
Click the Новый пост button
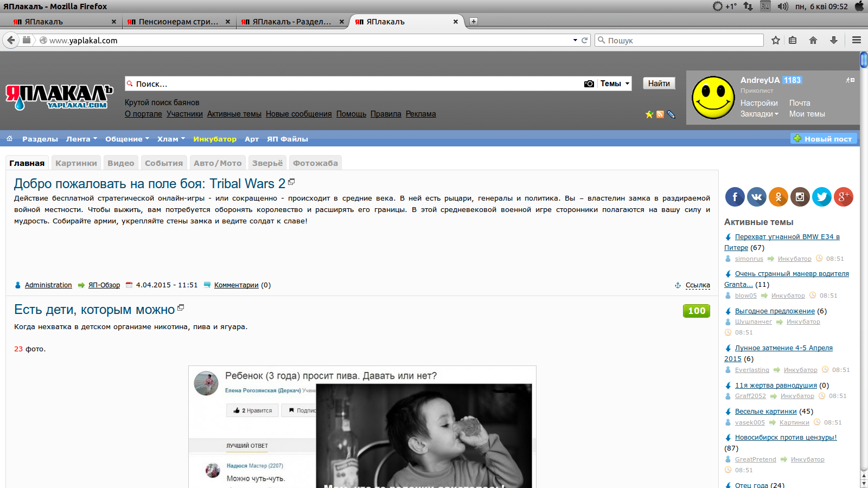point(824,139)
